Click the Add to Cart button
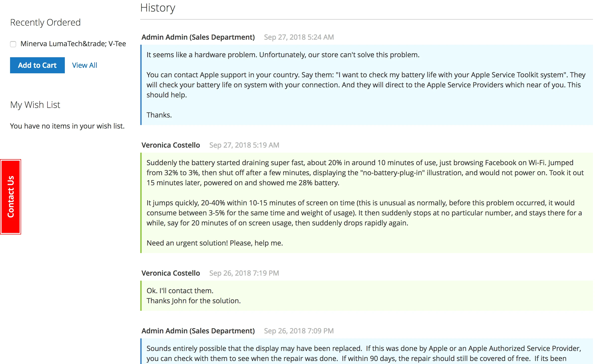This screenshot has width=603, height=364. [37, 65]
